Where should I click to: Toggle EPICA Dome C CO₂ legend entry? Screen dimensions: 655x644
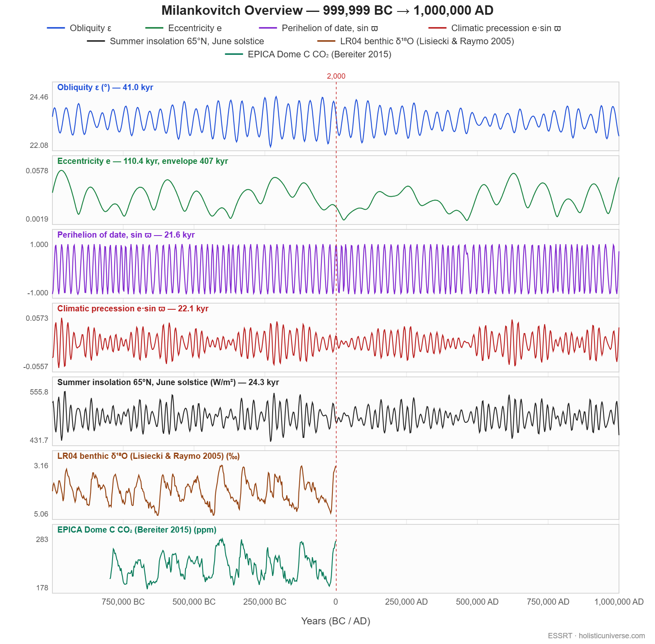(308, 54)
